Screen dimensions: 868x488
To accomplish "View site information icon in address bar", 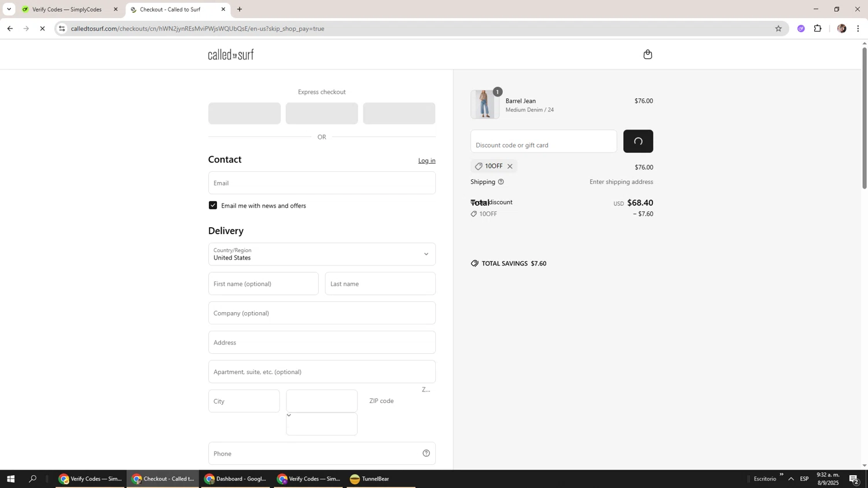I will click(x=62, y=28).
